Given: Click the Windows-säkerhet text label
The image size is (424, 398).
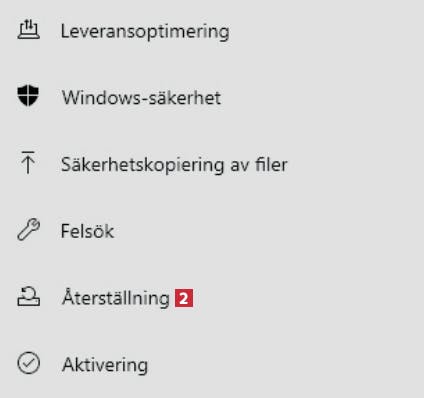Looking at the screenshot, I should tap(141, 98).
